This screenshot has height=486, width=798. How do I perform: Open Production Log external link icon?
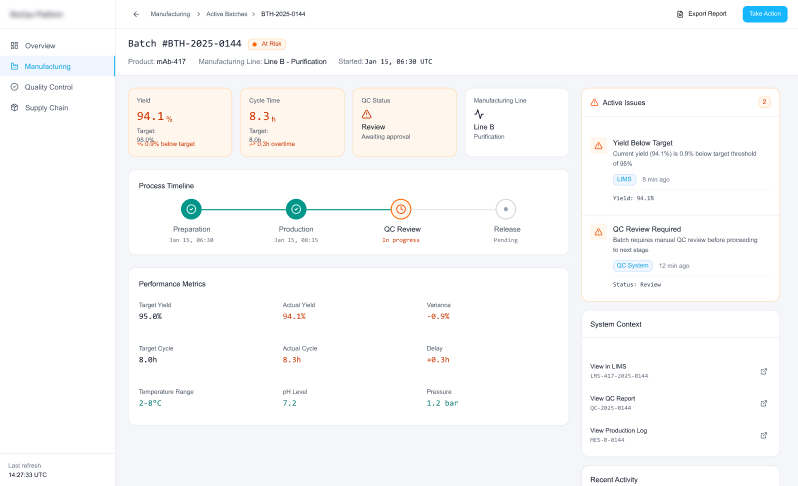[x=764, y=435]
